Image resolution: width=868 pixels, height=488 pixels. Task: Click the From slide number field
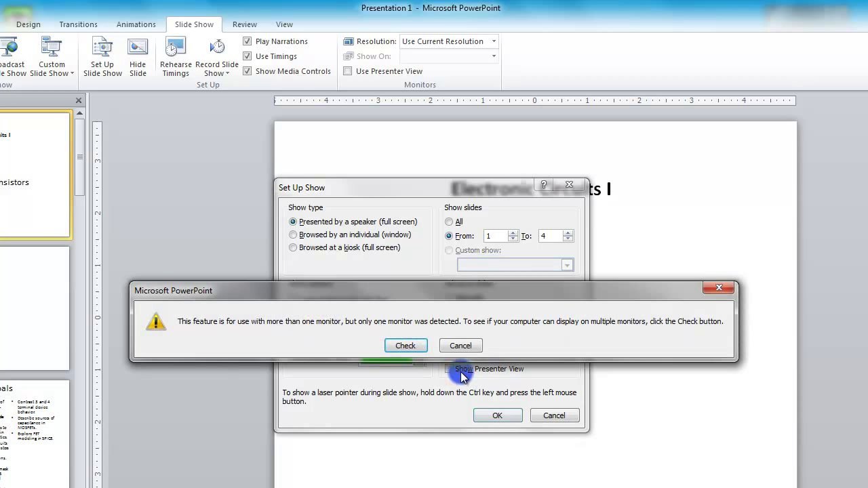[x=496, y=236]
